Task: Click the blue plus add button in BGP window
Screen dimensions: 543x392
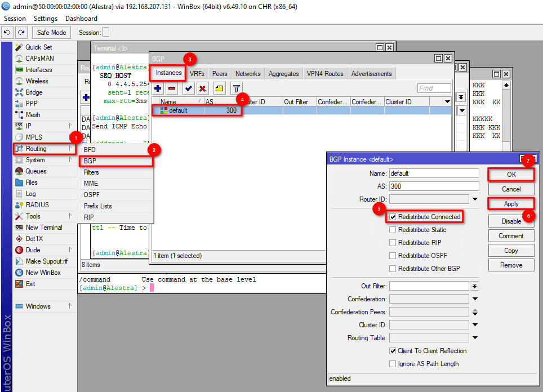Action: click(x=158, y=88)
